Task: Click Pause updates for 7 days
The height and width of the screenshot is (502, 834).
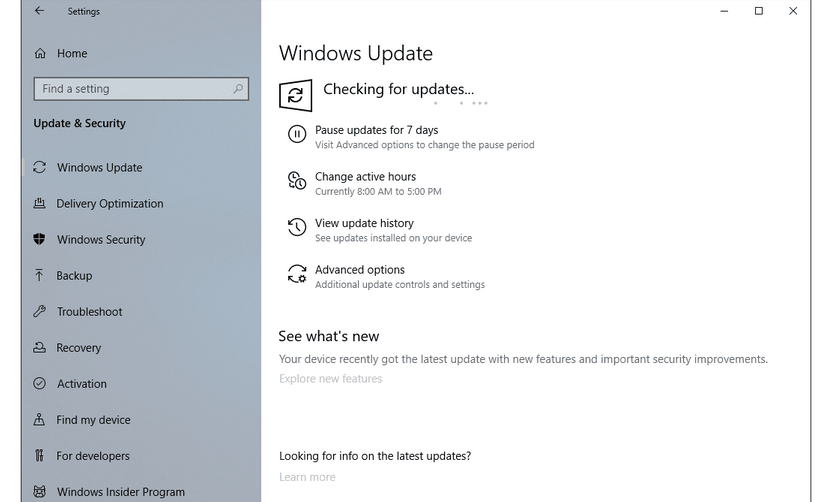Action: tap(377, 130)
